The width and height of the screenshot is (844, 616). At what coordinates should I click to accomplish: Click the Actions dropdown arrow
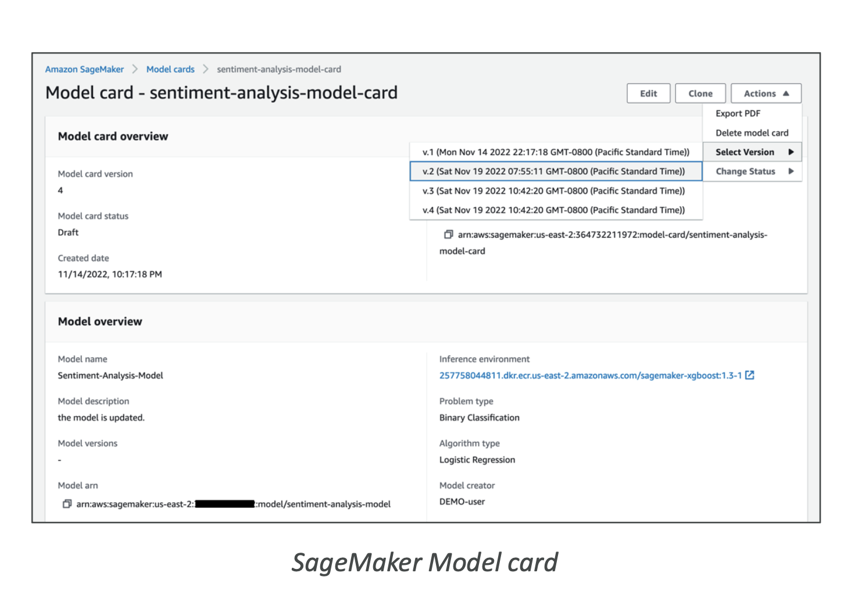(786, 94)
